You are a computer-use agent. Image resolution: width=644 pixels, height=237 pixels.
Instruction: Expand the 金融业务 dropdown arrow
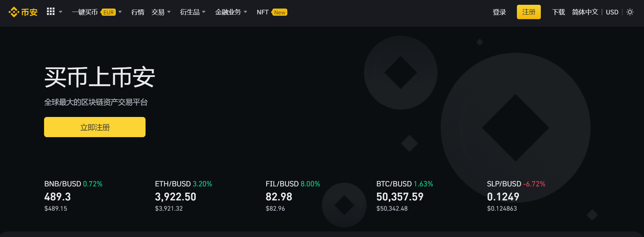[x=245, y=12]
